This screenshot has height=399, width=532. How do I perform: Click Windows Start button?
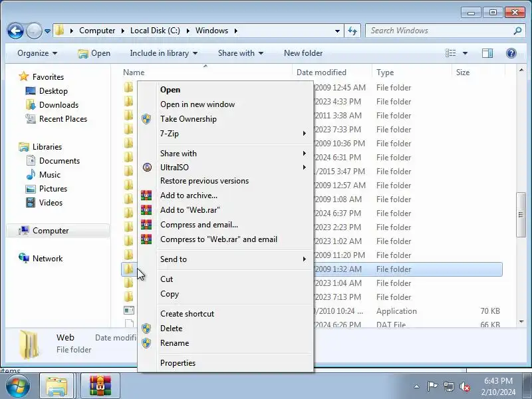pyautogui.click(x=18, y=386)
